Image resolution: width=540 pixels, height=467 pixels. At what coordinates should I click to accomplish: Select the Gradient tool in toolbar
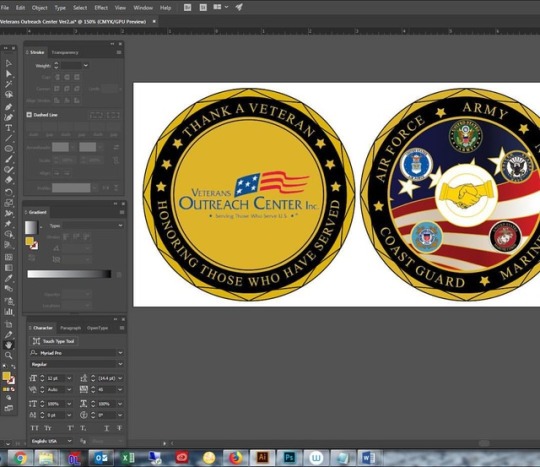[x=9, y=268]
